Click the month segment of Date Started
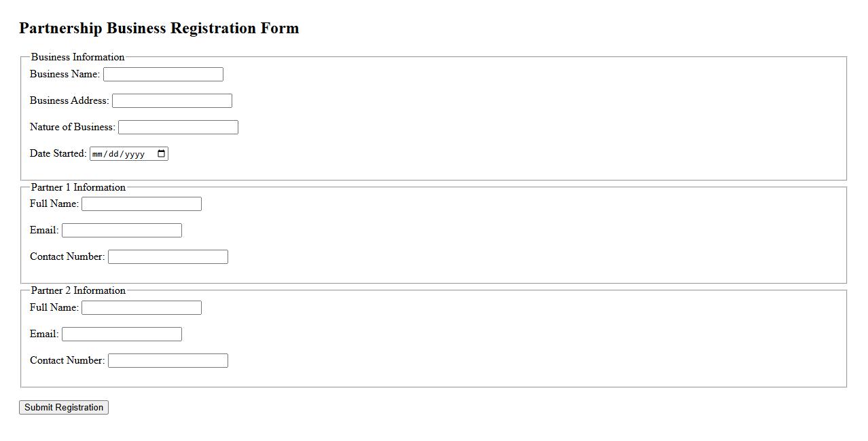This screenshot has width=868, height=441. point(96,154)
